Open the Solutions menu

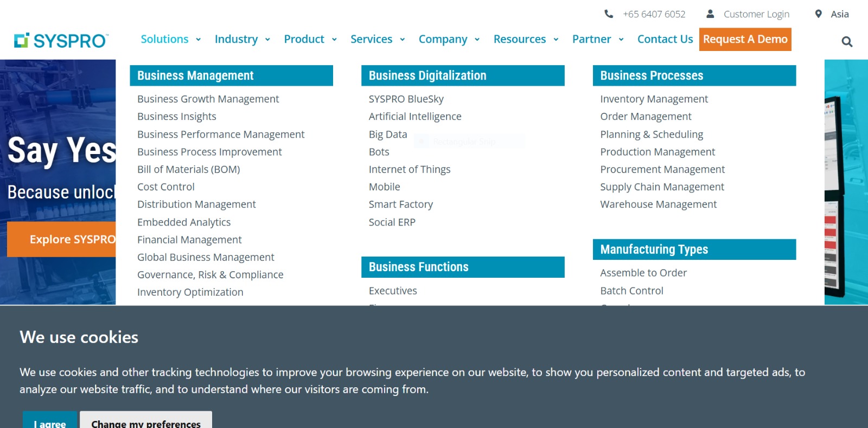tap(165, 39)
